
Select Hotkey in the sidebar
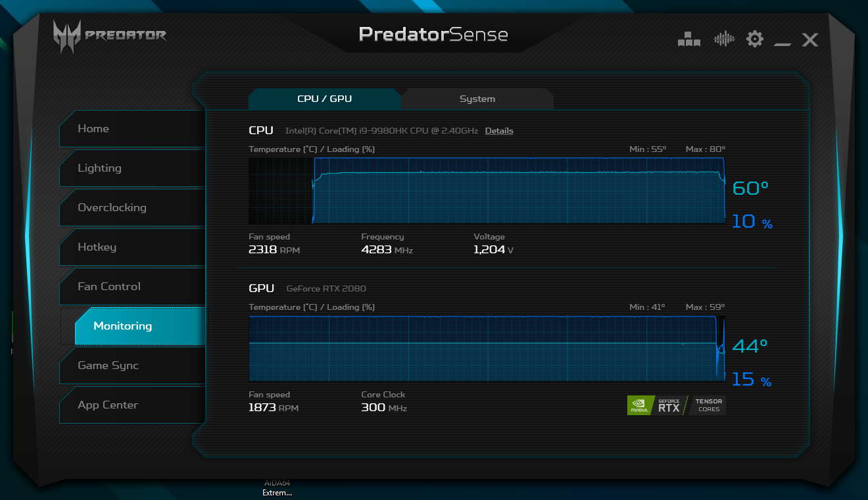pyautogui.click(x=132, y=247)
